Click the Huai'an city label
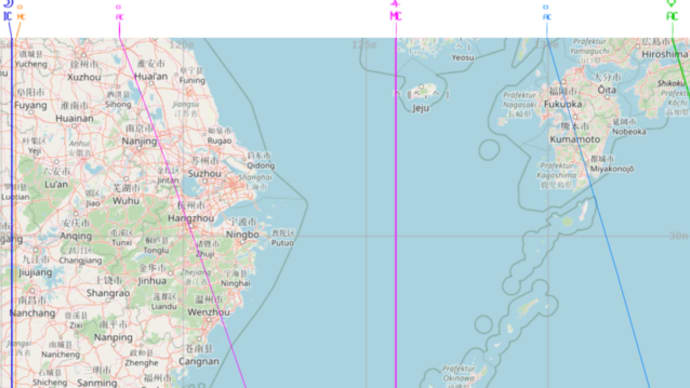690x388 pixels. coord(151,76)
